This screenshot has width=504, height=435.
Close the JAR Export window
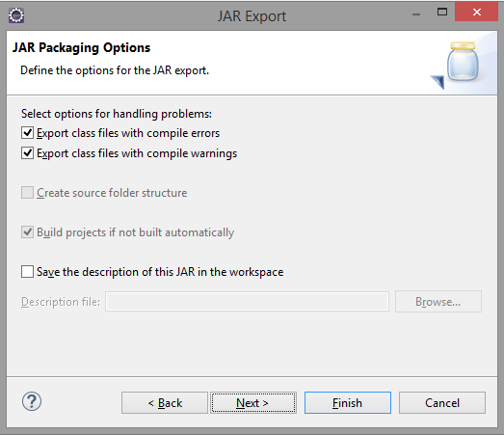(x=476, y=13)
